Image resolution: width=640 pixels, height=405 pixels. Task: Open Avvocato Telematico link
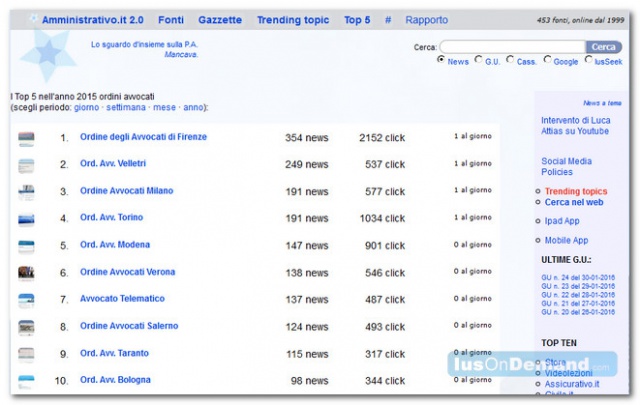point(122,298)
